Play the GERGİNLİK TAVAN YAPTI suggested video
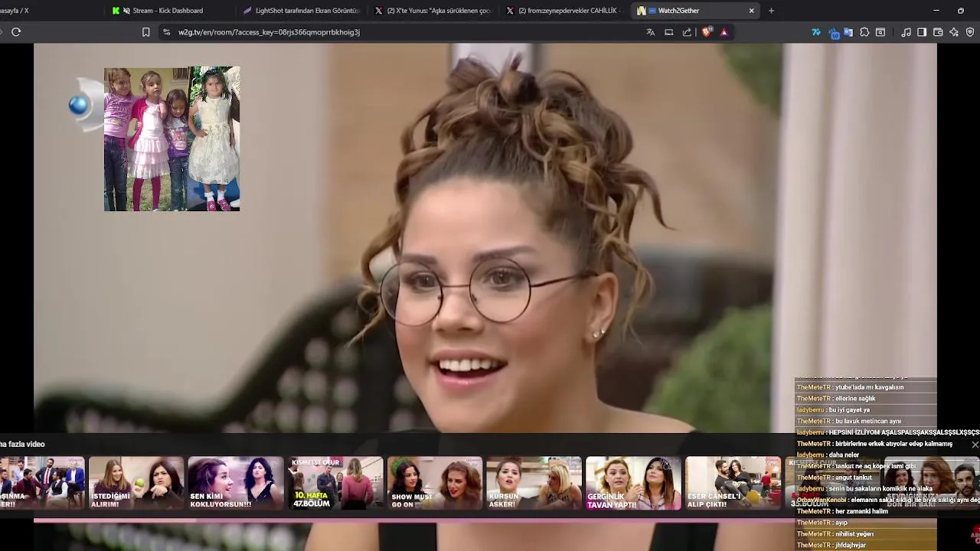The width and height of the screenshot is (980, 551). pos(634,483)
